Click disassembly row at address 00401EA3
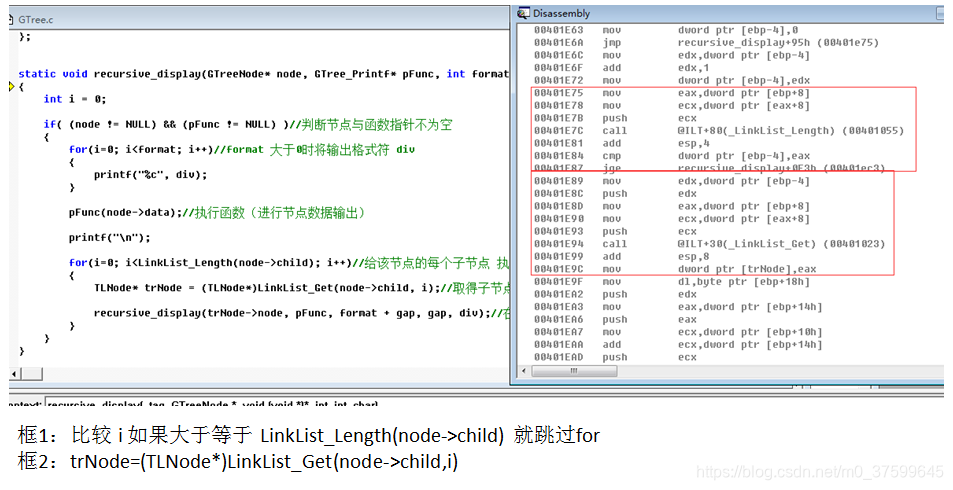Screen dimensions: 953x490 pyautogui.click(x=678, y=307)
